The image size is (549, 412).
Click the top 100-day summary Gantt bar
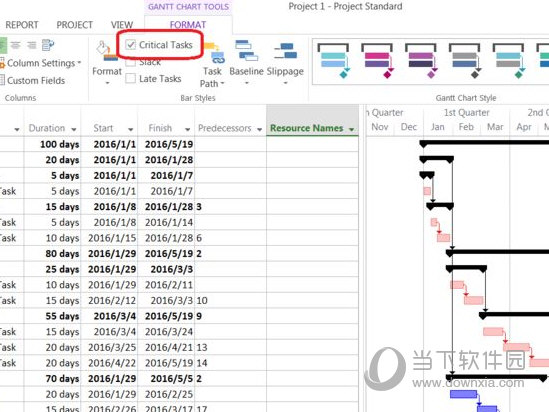click(x=485, y=142)
